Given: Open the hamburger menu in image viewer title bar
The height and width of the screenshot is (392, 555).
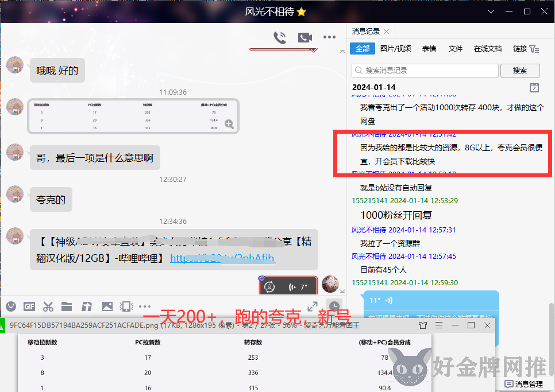Looking at the screenshot, I should click(439, 325).
